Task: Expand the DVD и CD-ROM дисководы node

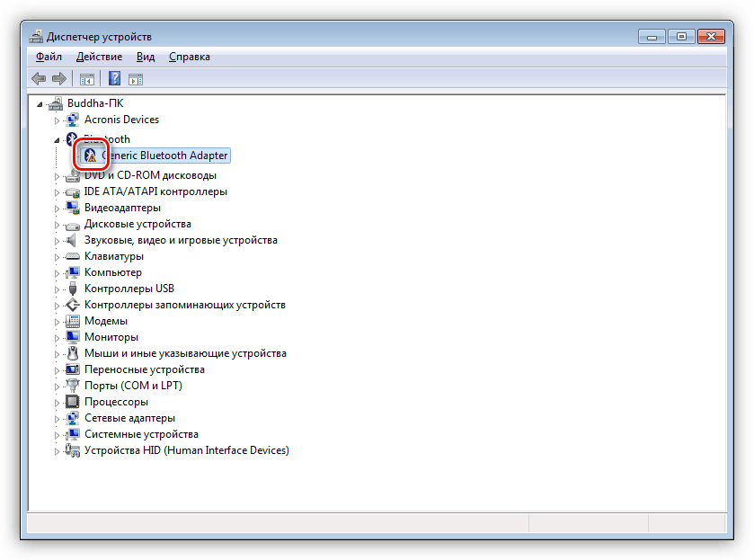Action: (x=57, y=176)
